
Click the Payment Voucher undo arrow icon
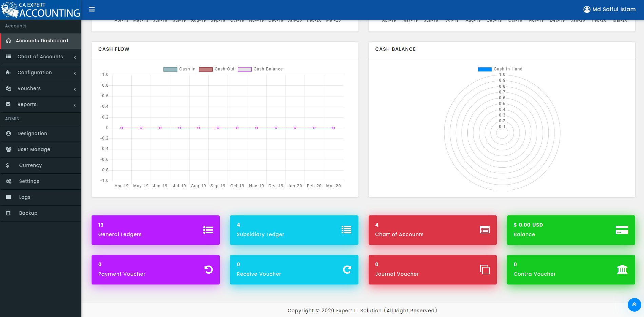pos(209,270)
